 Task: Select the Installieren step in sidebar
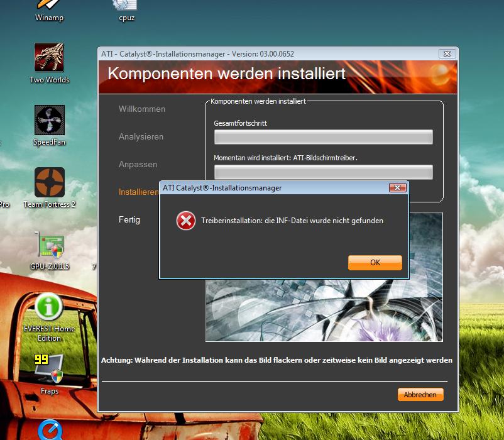pyautogui.click(x=138, y=192)
